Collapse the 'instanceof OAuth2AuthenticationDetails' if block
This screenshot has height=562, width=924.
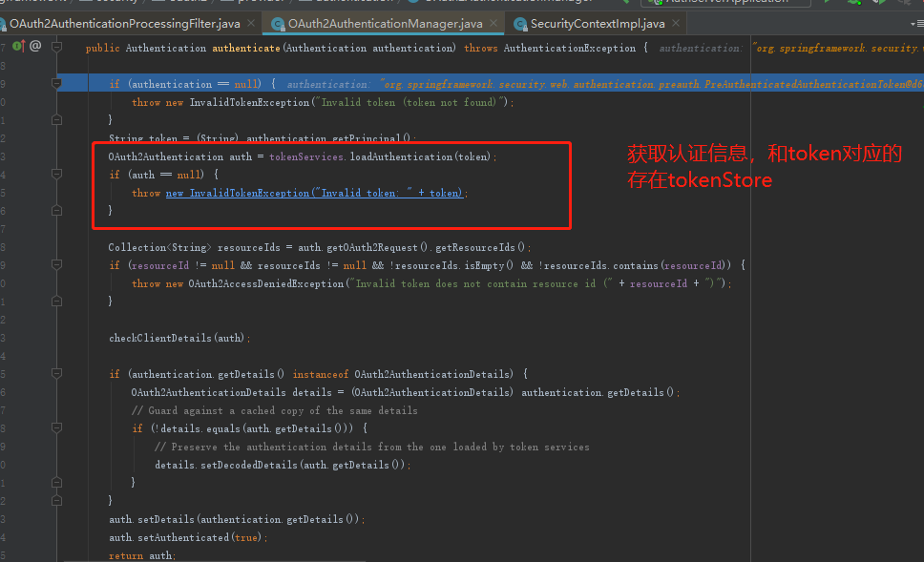(x=56, y=373)
